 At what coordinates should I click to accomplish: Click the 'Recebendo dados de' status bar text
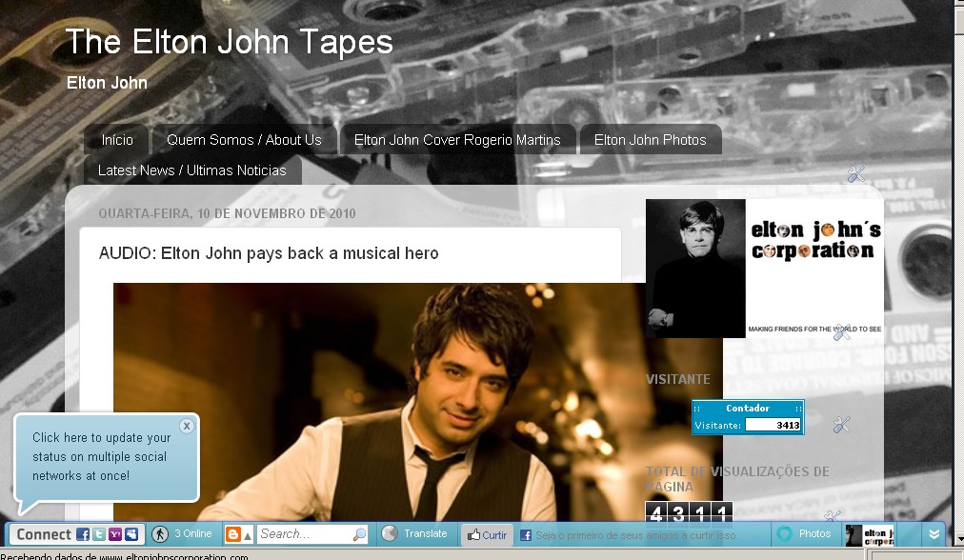pos(124,556)
